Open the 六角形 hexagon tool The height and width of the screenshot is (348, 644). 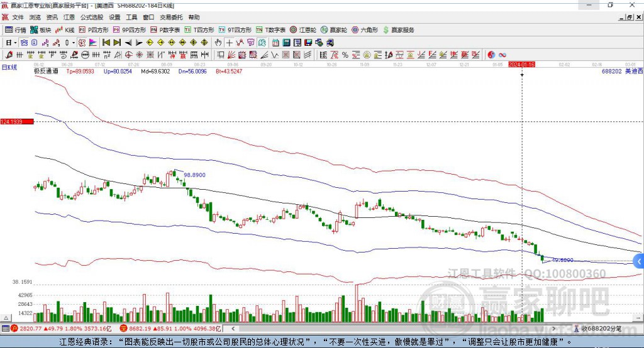(365, 30)
